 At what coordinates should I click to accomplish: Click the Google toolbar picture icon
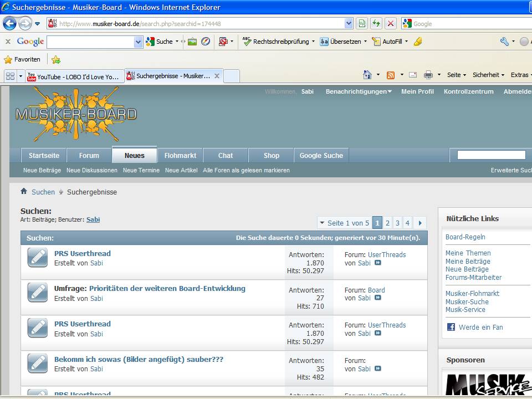click(x=192, y=42)
